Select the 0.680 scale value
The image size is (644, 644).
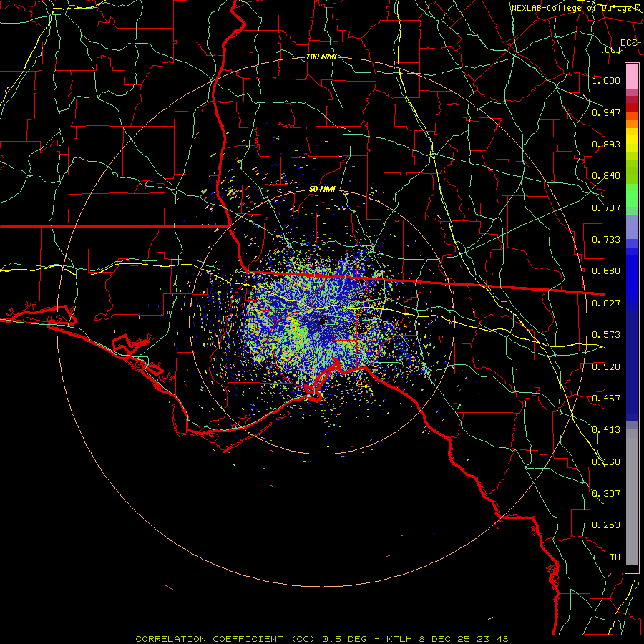(x=606, y=271)
